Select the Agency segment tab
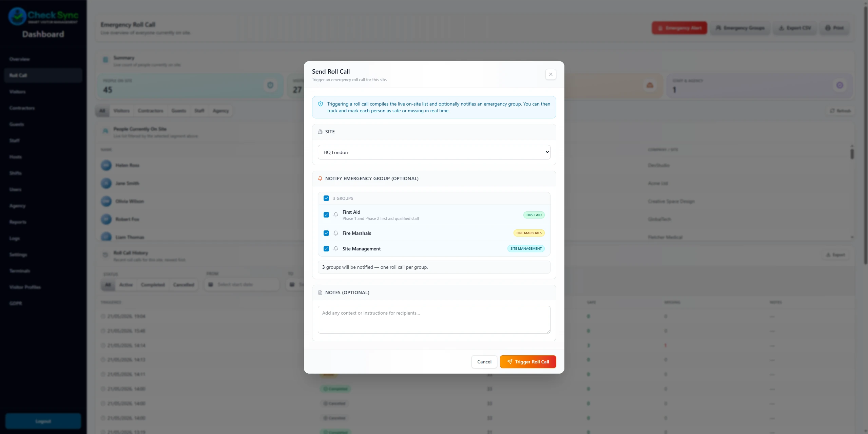Image resolution: width=868 pixels, height=434 pixels. tap(221, 111)
